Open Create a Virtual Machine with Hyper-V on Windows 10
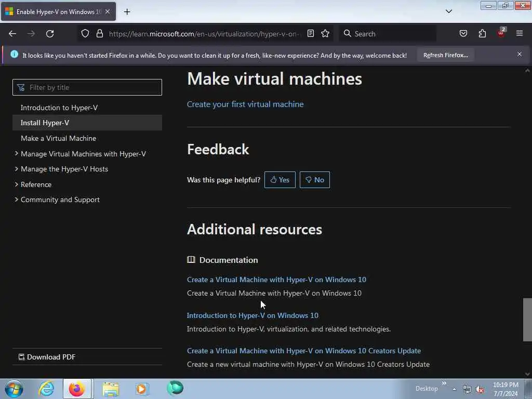This screenshot has width=532, height=399. tap(276, 280)
